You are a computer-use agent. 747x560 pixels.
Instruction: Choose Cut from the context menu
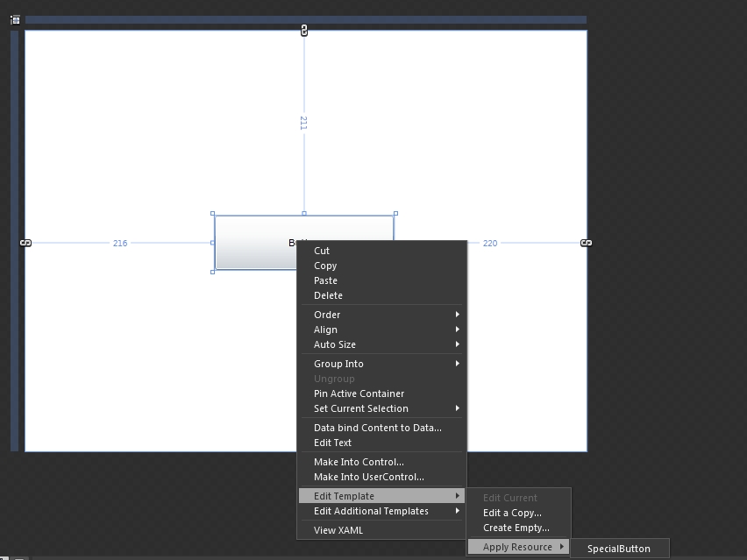point(322,251)
